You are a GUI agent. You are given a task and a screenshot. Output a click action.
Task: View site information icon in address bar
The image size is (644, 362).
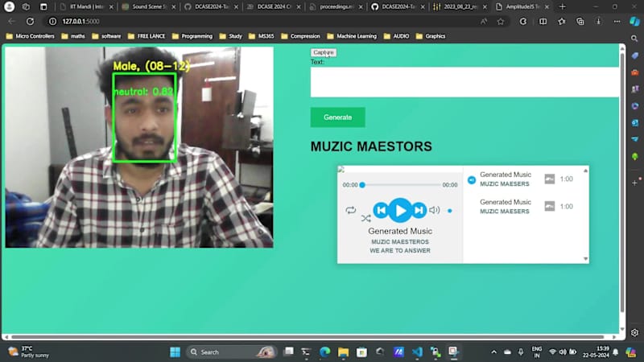[52, 22]
